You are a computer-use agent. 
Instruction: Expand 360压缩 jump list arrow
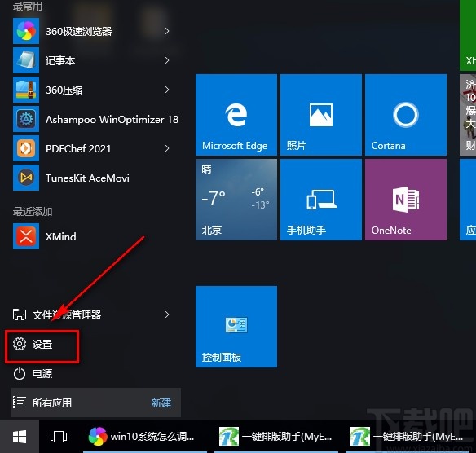(x=167, y=90)
